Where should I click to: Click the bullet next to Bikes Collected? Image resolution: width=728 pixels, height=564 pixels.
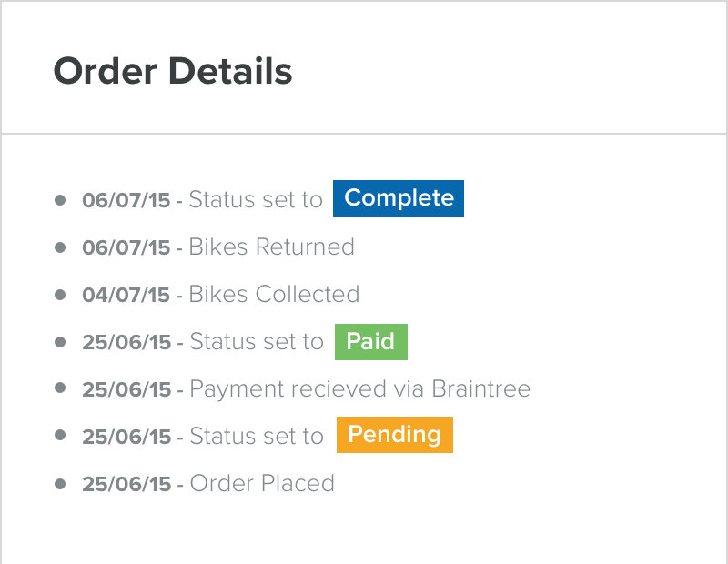pyautogui.click(x=61, y=294)
